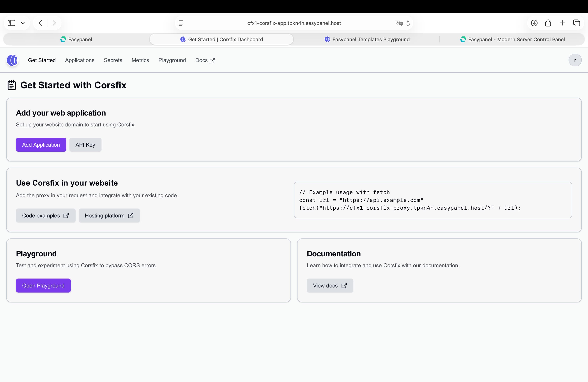Navigate back using the back arrow
The width and height of the screenshot is (588, 382).
pyautogui.click(x=40, y=23)
